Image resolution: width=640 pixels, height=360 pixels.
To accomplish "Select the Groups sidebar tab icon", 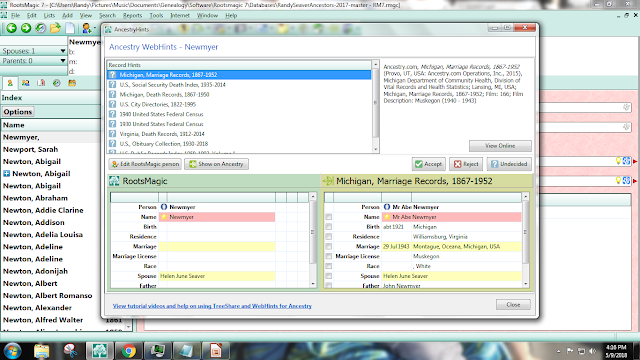I will [72, 83].
